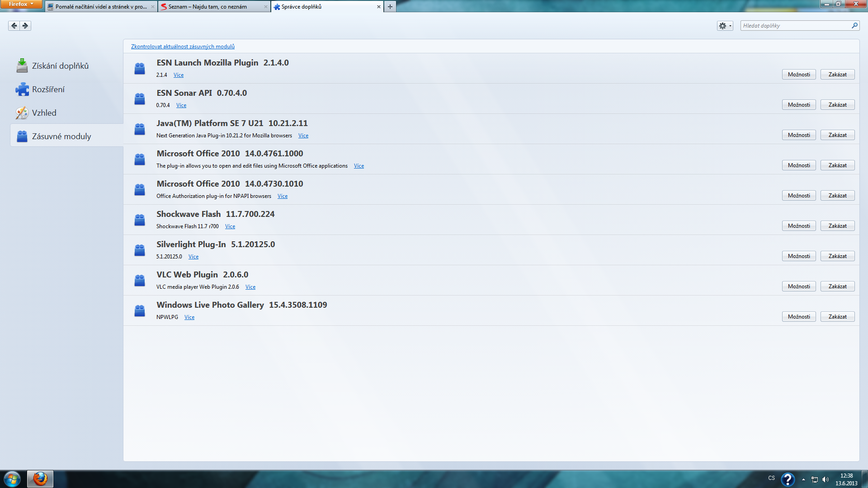
Task: Click the volume speaker tray icon
Action: (826, 479)
